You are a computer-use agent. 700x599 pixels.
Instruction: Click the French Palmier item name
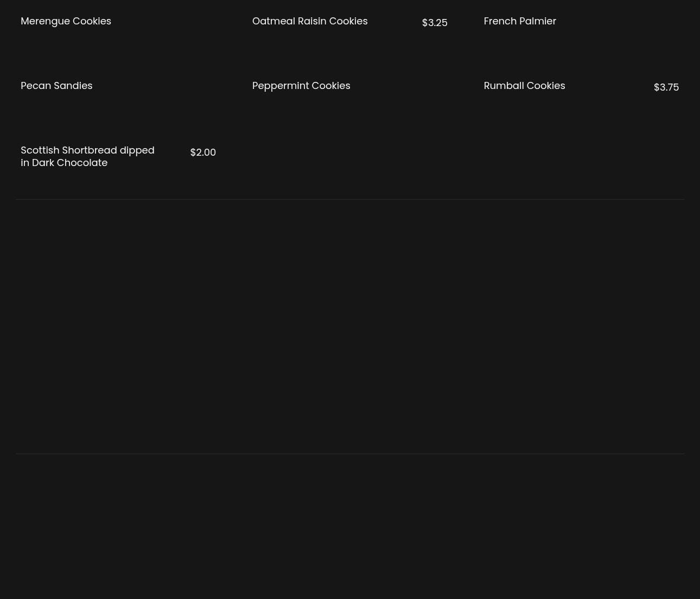[x=519, y=21]
